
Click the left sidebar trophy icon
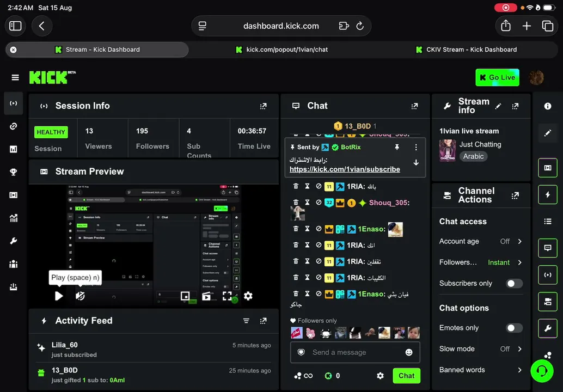[x=14, y=172]
